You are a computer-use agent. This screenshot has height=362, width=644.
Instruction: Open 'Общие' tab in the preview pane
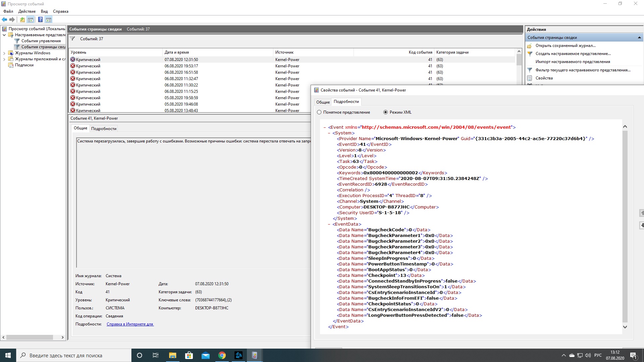80,128
